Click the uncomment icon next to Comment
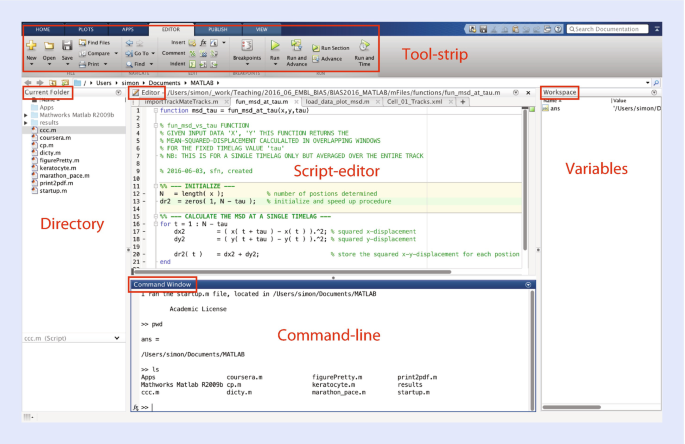 coord(203,53)
